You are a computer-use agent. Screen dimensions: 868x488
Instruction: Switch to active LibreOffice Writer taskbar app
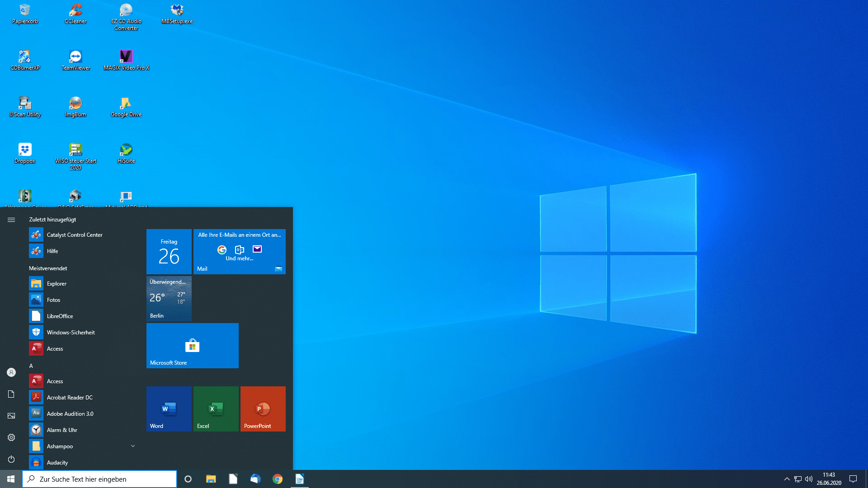[300, 479]
